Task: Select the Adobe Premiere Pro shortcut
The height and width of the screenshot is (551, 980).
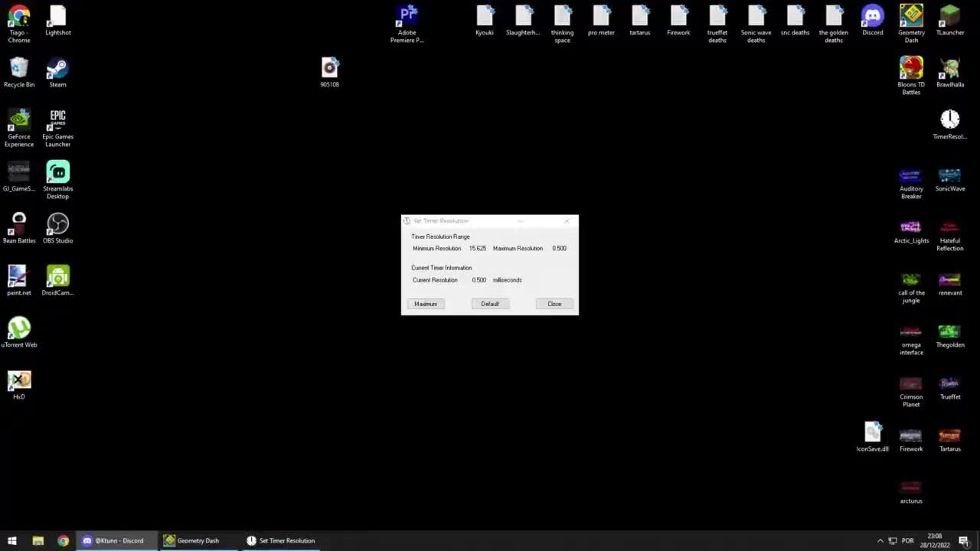Action: (x=407, y=18)
